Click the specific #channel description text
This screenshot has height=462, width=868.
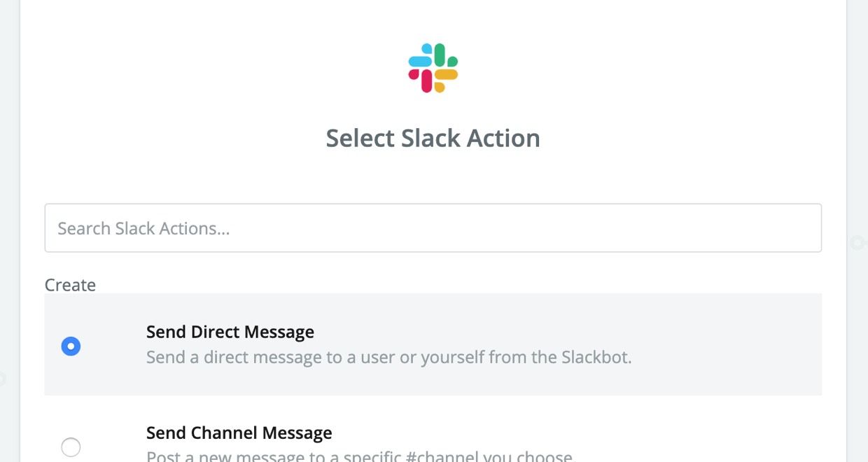[359, 456]
